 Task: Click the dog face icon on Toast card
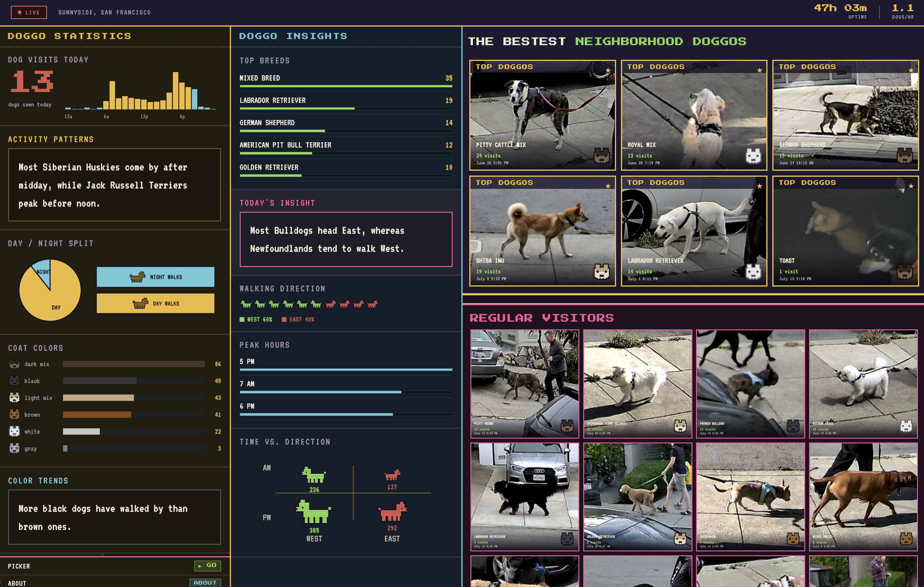tap(904, 271)
